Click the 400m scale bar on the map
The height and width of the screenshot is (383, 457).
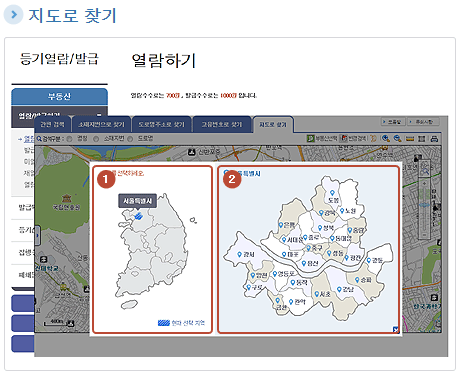click(x=57, y=322)
